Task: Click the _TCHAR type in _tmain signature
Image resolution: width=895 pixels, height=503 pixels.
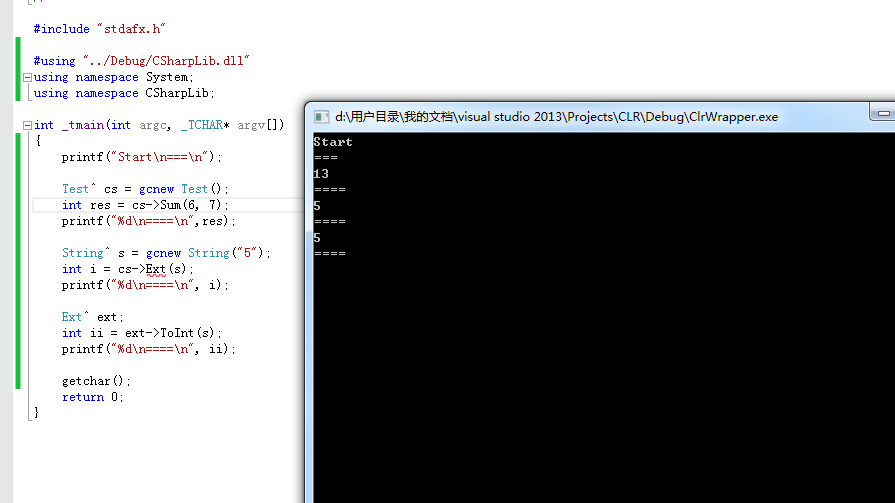Action: pos(201,125)
